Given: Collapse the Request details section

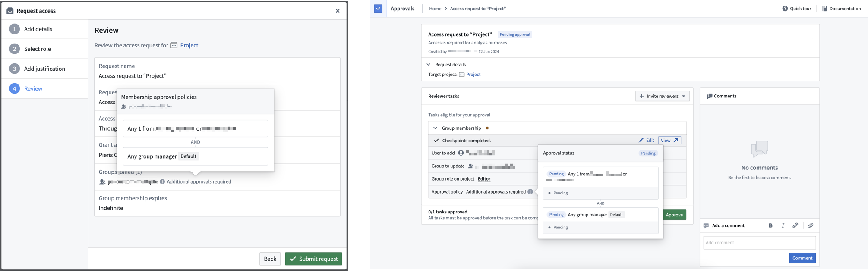Looking at the screenshot, I should coord(429,65).
